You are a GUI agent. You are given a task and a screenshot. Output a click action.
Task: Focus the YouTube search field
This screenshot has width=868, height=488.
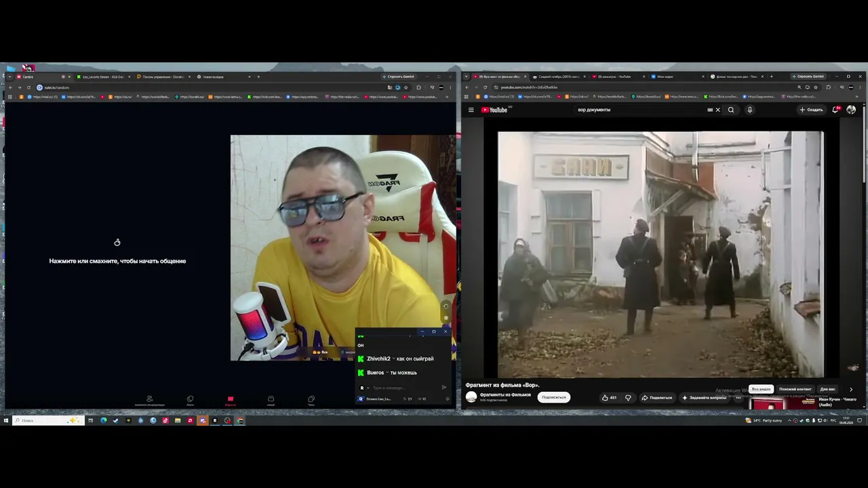coord(641,110)
